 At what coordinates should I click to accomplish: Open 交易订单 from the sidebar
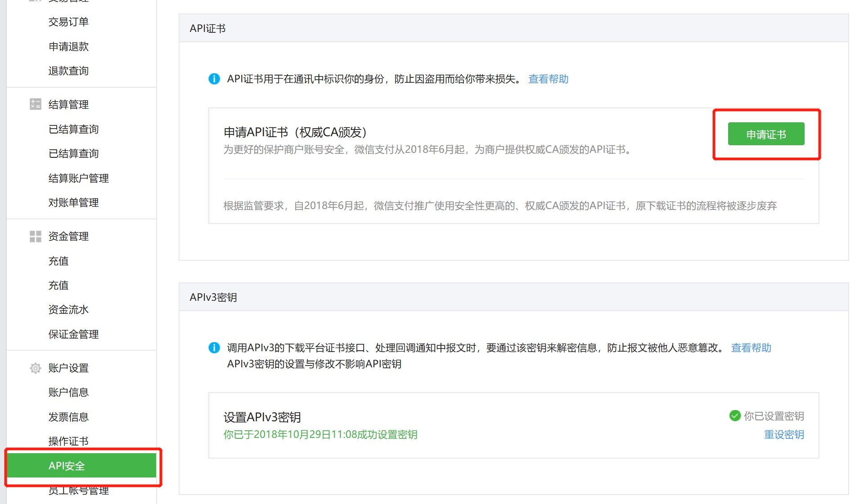68,22
